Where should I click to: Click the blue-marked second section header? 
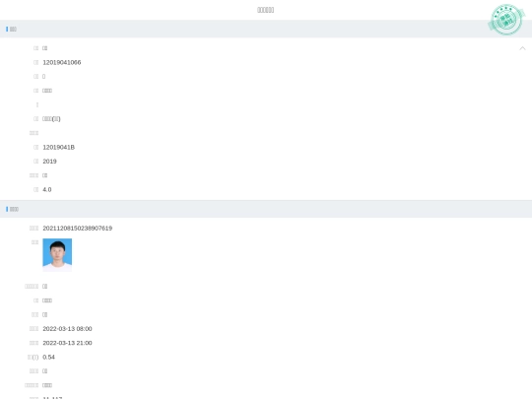point(12,209)
